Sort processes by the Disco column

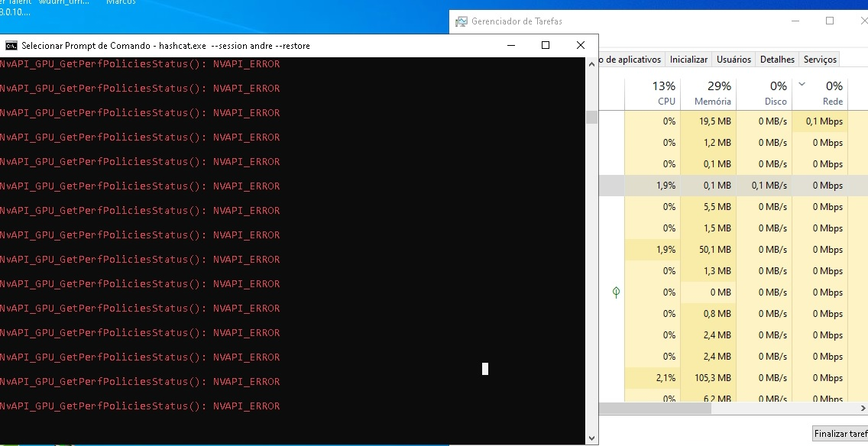coord(775,93)
